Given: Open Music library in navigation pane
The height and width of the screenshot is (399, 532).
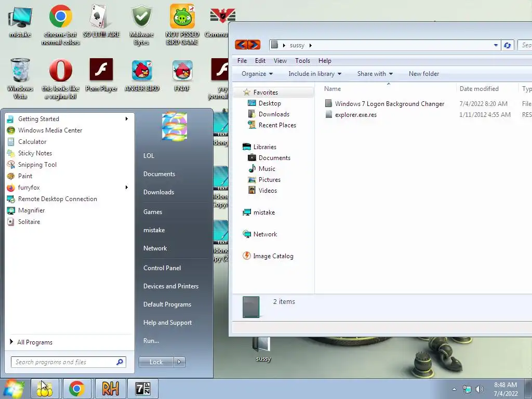Looking at the screenshot, I should (267, 169).
